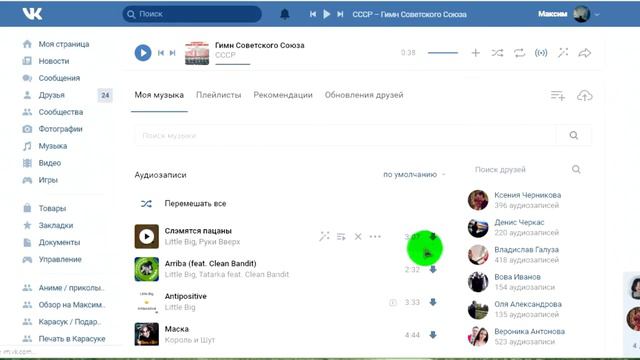Remove Слэмятся пацаны with X icon
640x360 pixels.
tap(358, 237)
